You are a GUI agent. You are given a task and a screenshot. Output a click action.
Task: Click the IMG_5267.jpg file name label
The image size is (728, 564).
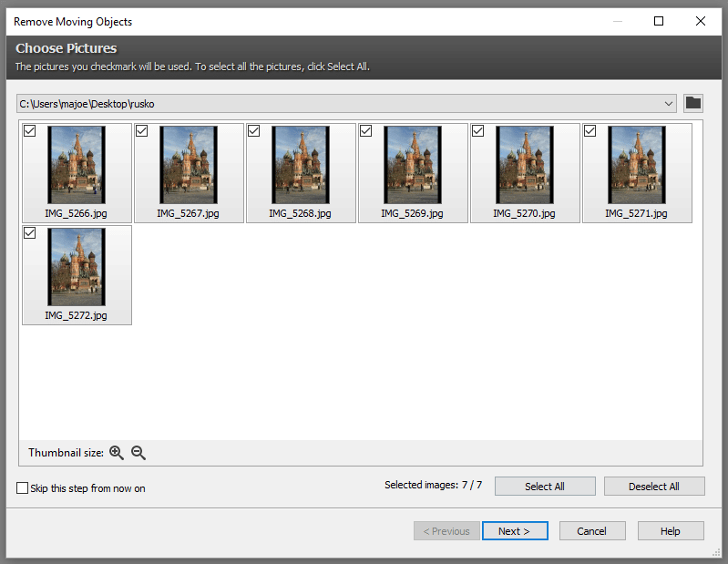[188, 213]
